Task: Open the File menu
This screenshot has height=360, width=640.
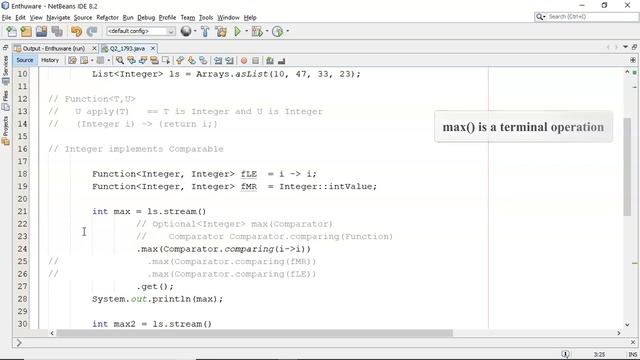Action: pyautogui.click(x=6, y=18)
